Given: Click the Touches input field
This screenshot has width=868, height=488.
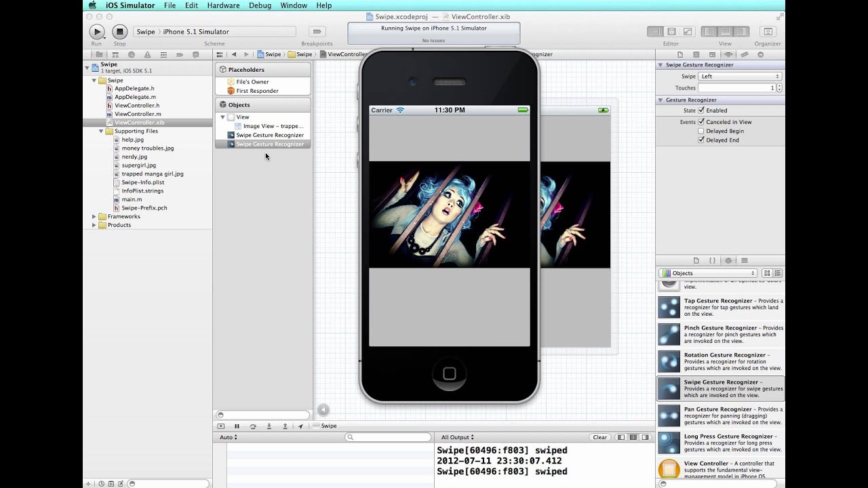Looking at the screenshot, I should tap(736, 88).
